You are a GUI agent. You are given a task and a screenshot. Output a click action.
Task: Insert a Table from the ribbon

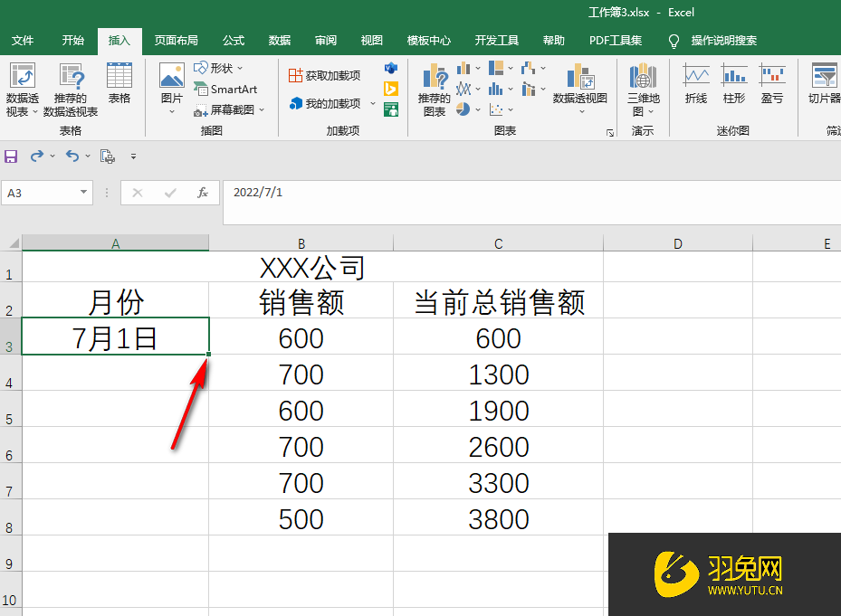(x=119, y=83)
